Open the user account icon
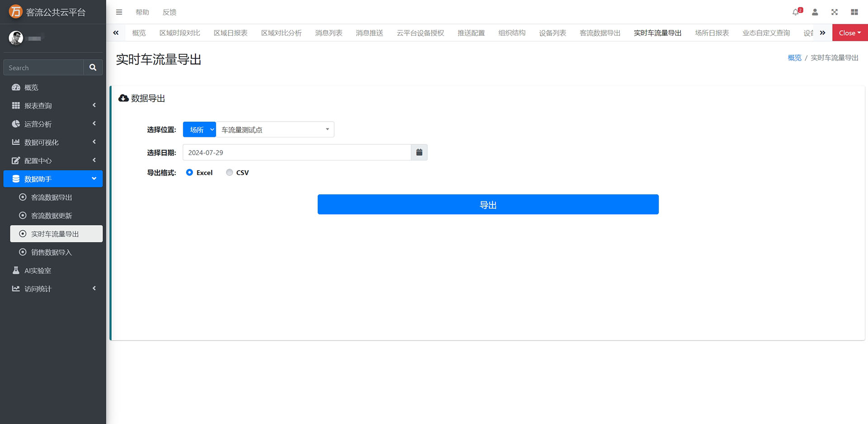The height and width of the screenshot is (424, 868). tap(815, 12)
